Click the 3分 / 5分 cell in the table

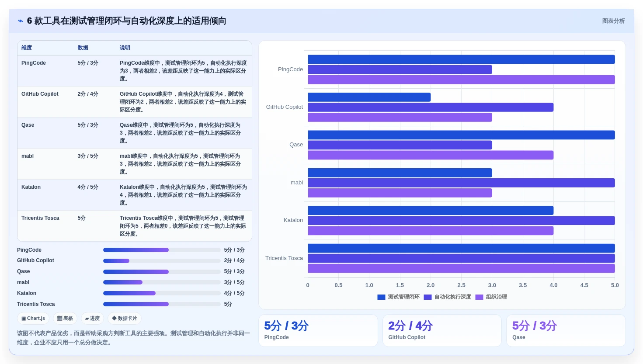click(x=88, y=156)
